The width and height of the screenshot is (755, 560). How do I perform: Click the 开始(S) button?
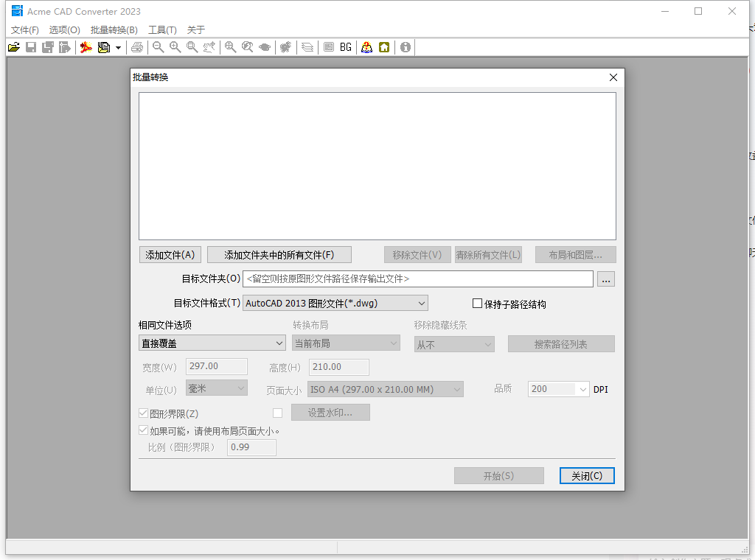tap(499, 476)
